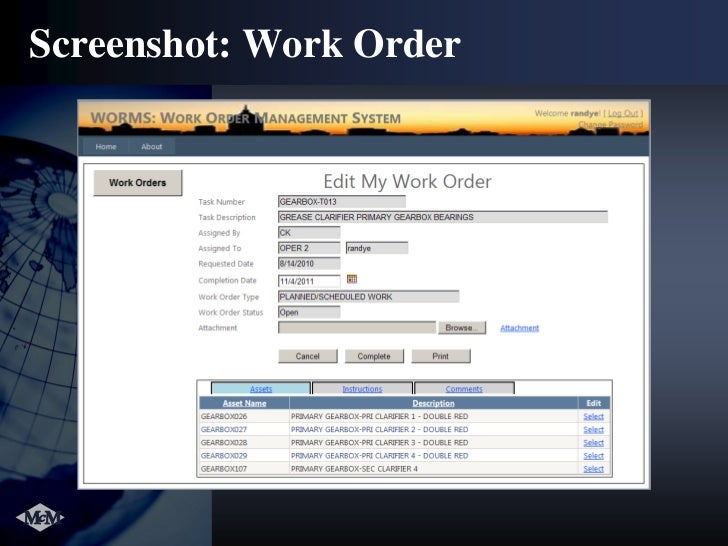The width and height of the screenshot is (728, 546).
Task: Click the Cancel button
Action: [308, 356]
